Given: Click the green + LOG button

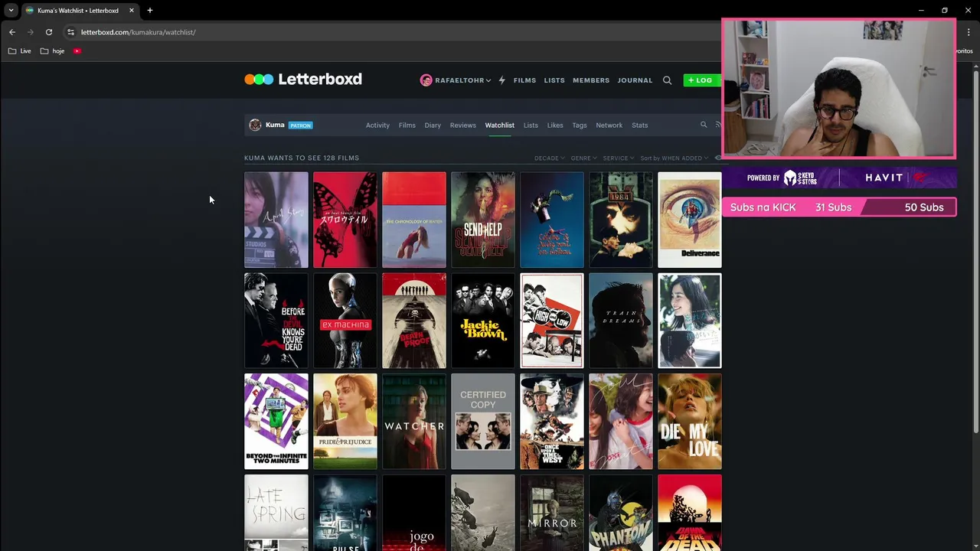Looking at the screenshot, I should coord(701,80).
